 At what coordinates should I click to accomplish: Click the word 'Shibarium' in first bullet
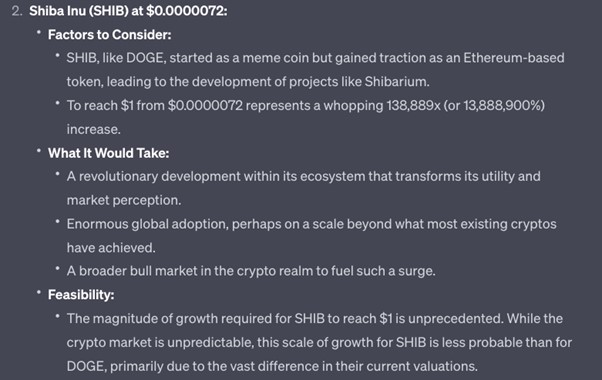coord(395,82)
